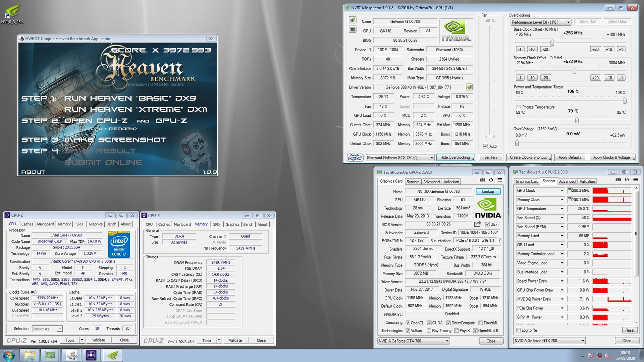Viewport: 644px width, 362px height.
Task: Expand the GPU Clock sensor dropdown
Action: coord(562,190)
